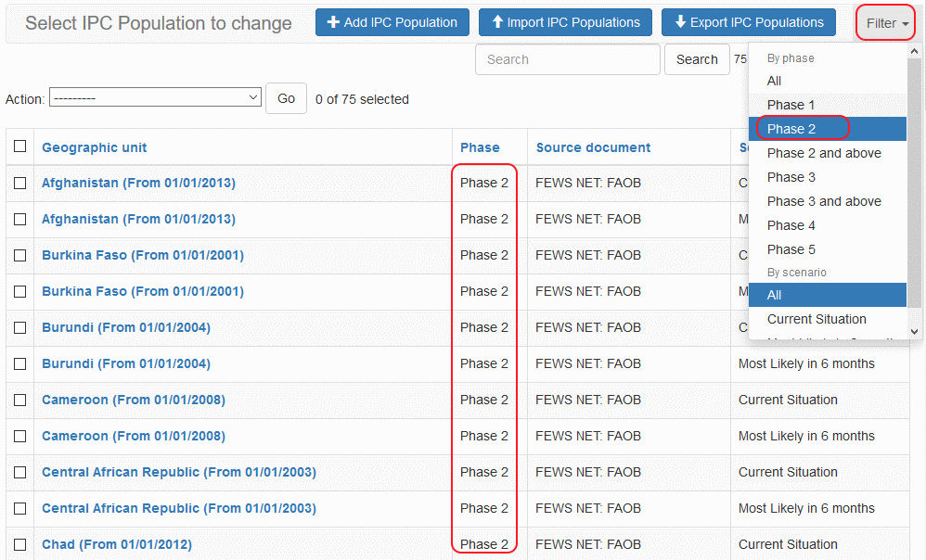The height and width of the screenshot is (560, 926).
Task: Click the Source document column header
Action: click(x=593, y=147)
